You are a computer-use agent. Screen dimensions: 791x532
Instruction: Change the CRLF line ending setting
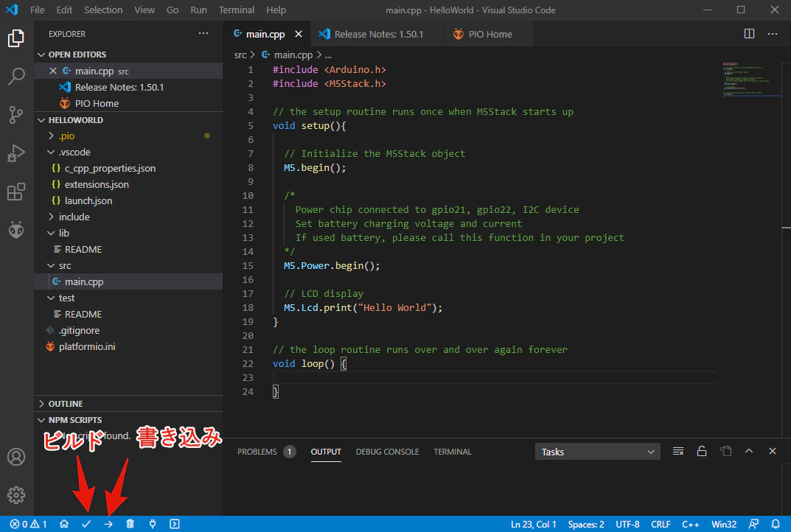tap(661, 524)
